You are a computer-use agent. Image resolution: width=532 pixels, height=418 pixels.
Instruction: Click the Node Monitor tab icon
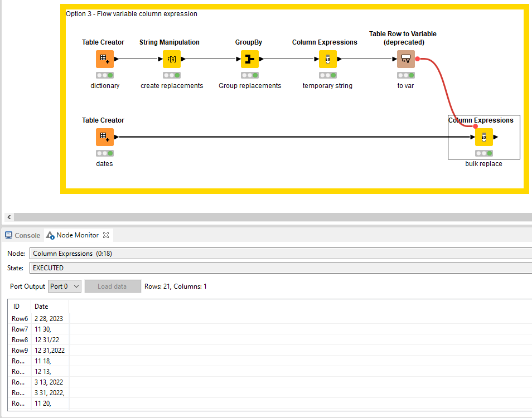pyautogui.click(x=50, y=235)
